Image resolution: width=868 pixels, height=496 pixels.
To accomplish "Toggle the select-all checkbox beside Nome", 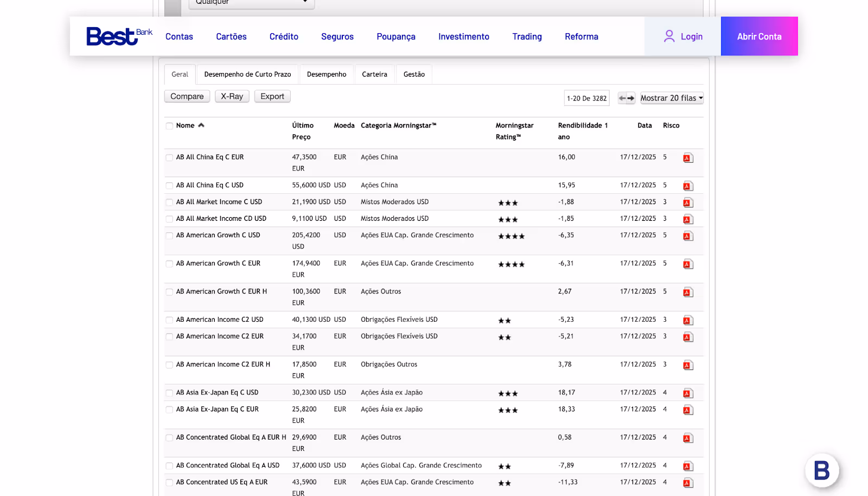I will (169, 126).
